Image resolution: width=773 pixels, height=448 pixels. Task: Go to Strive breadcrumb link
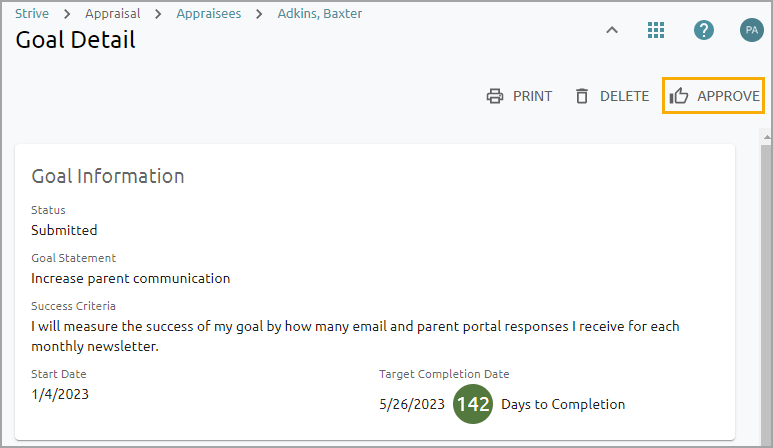pos(32,14)
